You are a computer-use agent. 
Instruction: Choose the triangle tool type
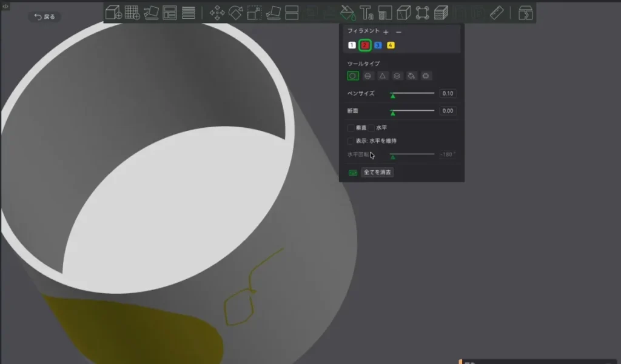382,76
